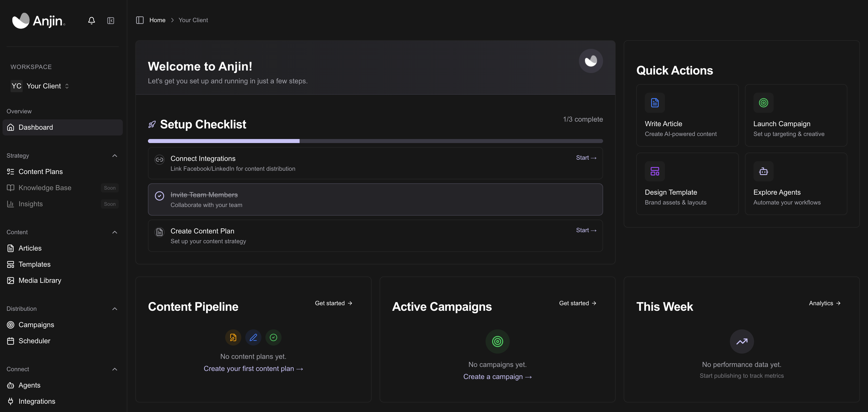Mark Connect Integrations as complete
The height and width of the screenshot is (412, 868).
[159, 159]
